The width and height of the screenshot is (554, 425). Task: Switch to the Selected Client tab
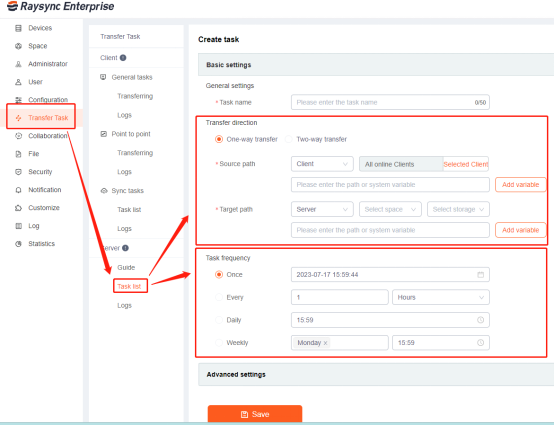[466, 164]
